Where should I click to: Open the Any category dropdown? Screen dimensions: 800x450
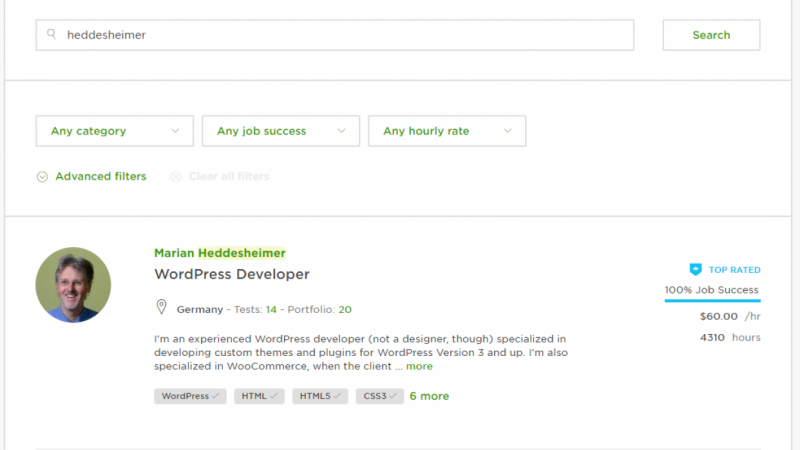coord(115,131)
